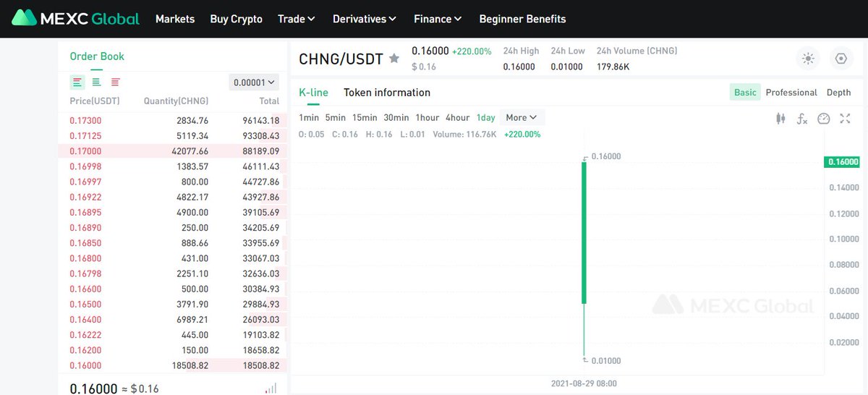The height and width of the screenshot is (395, 868).
Task: Change chart candle style icon
Action: (780, 119)
